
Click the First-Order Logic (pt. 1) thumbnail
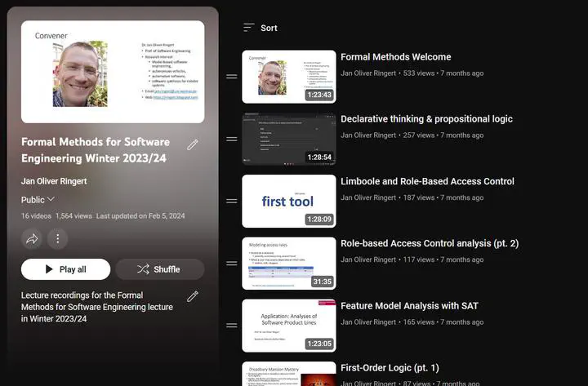pyautogui.click(x=289, y=374)
